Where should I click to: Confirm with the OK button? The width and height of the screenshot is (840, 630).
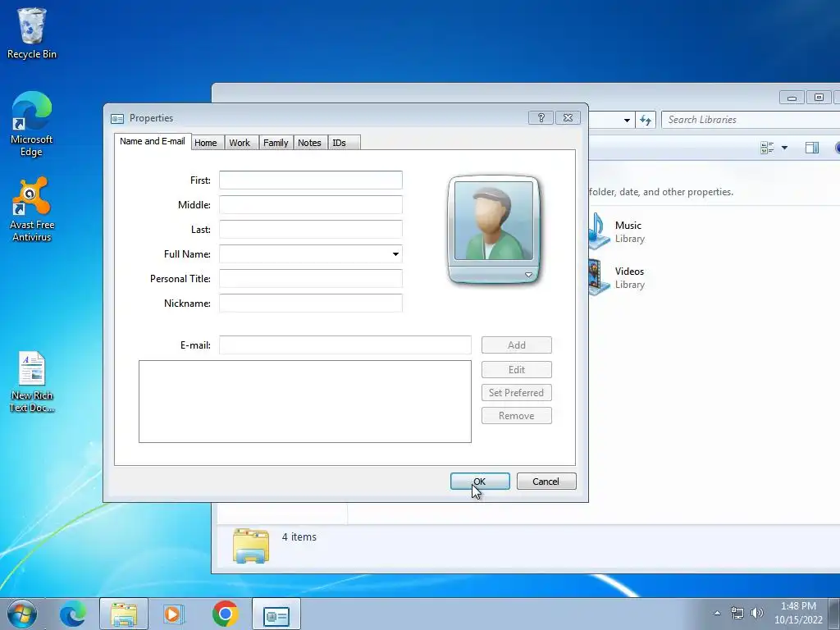click(x=480, y=481)
